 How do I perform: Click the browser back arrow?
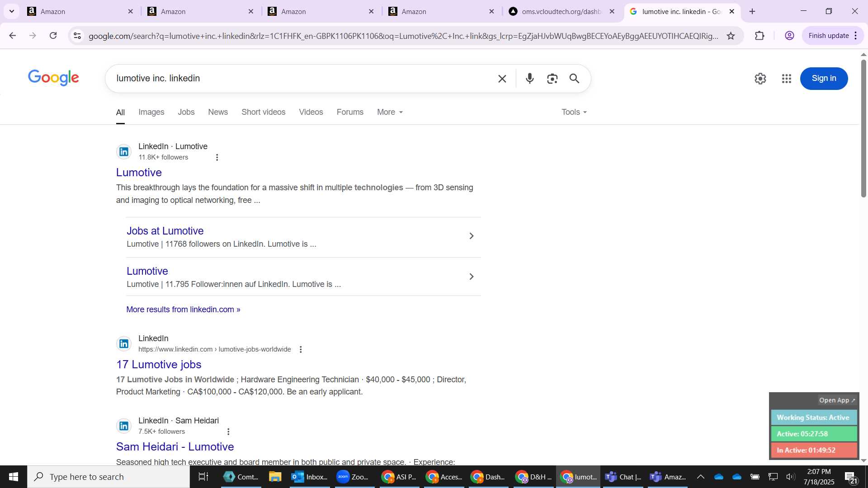[x=12, y=36]
